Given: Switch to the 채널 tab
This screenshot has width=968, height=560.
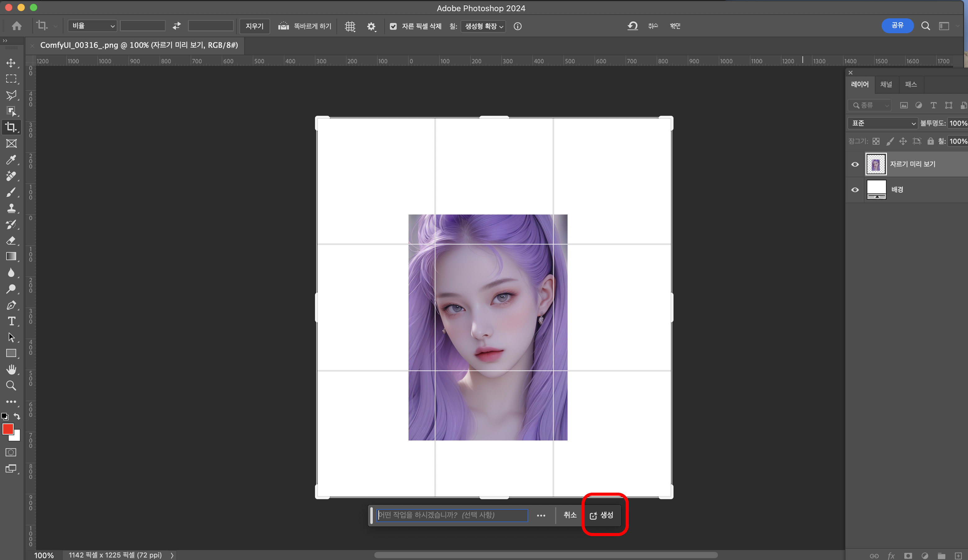Looking at the screenshot, I should pos(886,84).
